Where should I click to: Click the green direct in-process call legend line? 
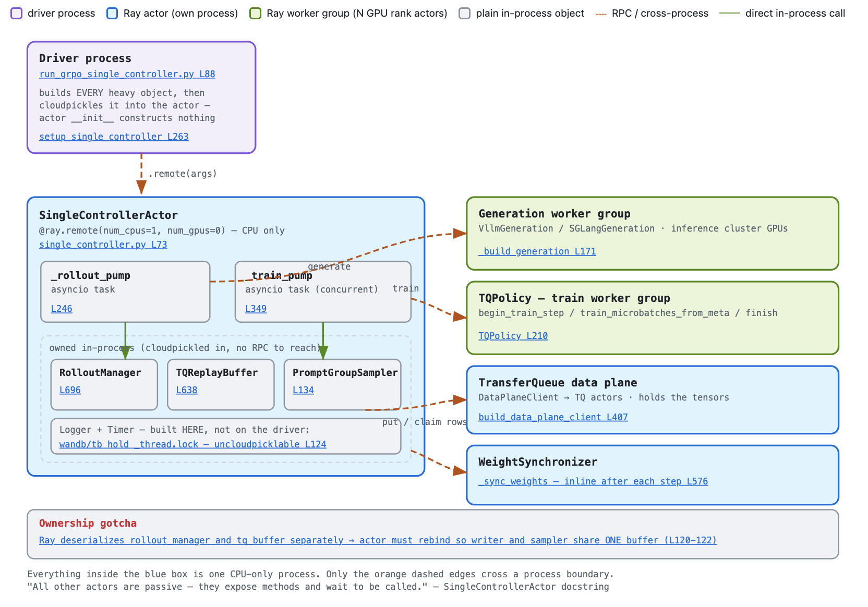point(730,14)
